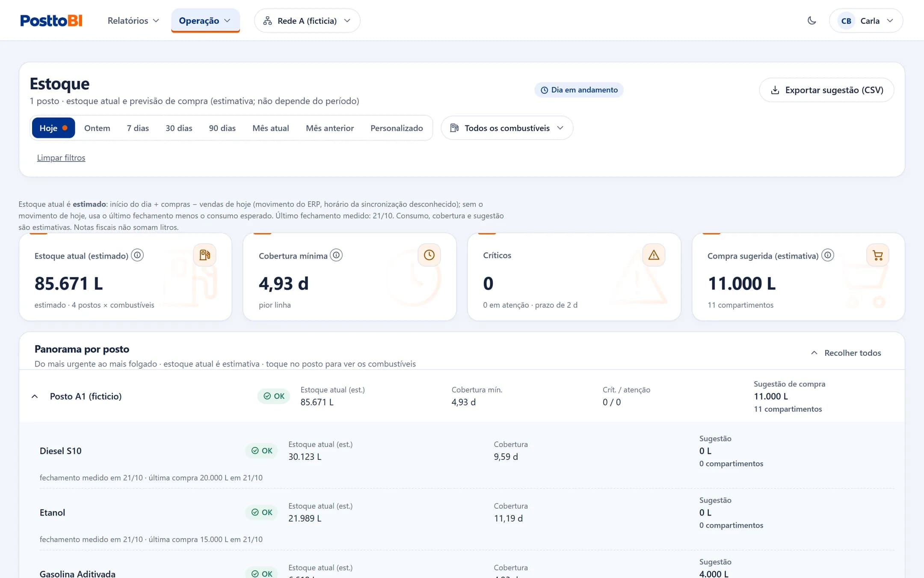Select the Mês anterior period tab
The height and width of the screenshot is (578, 924).
[330, 128]
